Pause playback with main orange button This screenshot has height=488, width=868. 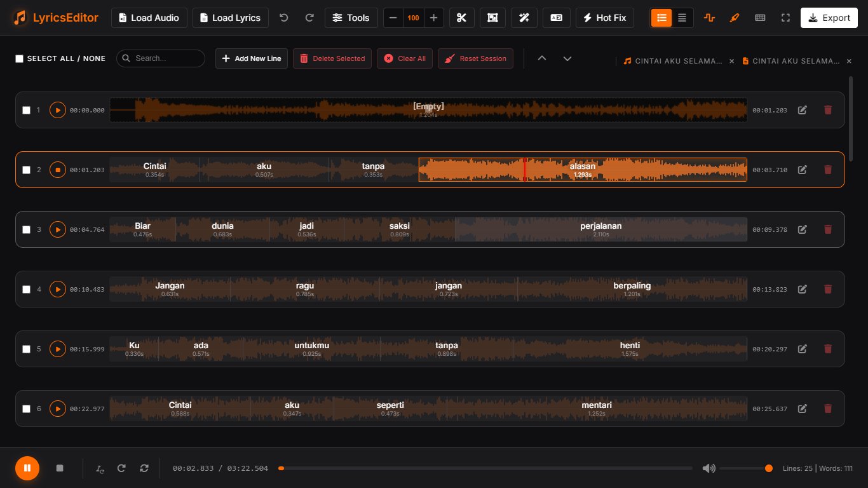click(x=27, y=468)
